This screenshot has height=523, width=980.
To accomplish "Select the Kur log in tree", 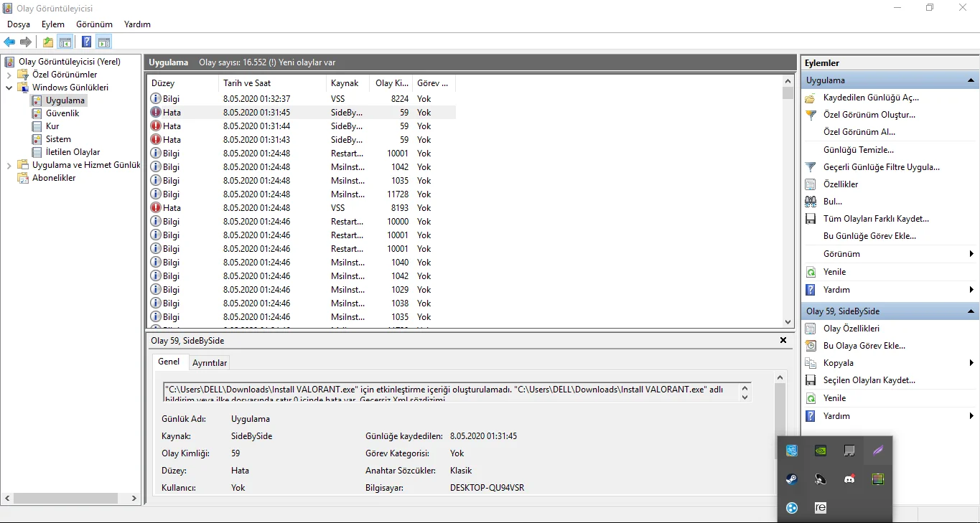I will coord(52,126).
